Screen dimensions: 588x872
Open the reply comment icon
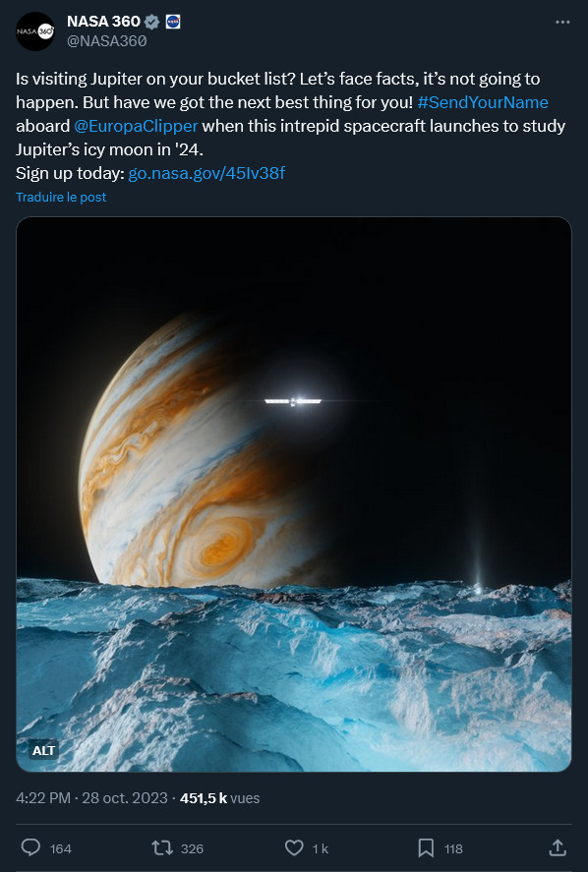(30, 847)
